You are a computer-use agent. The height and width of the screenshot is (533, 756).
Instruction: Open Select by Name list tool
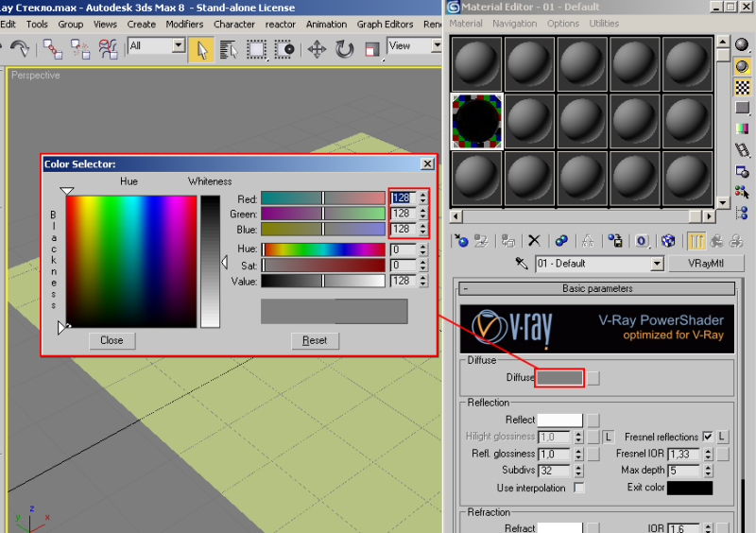coord(229,49)
